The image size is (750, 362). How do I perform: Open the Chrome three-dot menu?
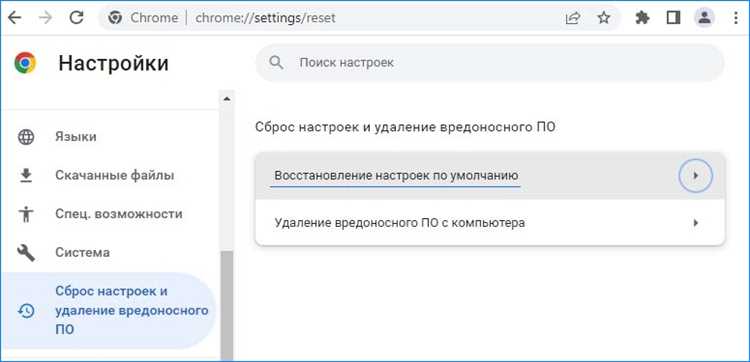tap(736, 18)
